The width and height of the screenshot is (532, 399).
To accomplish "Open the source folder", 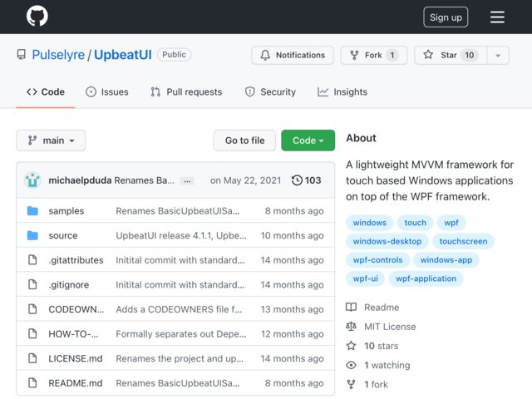I will click(63, 235).
